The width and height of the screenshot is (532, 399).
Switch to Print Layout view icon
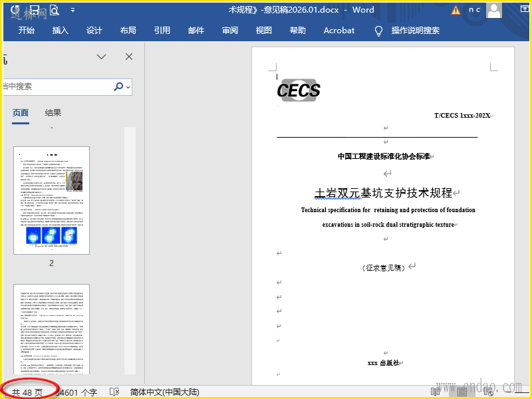click(x=462, y=392)
